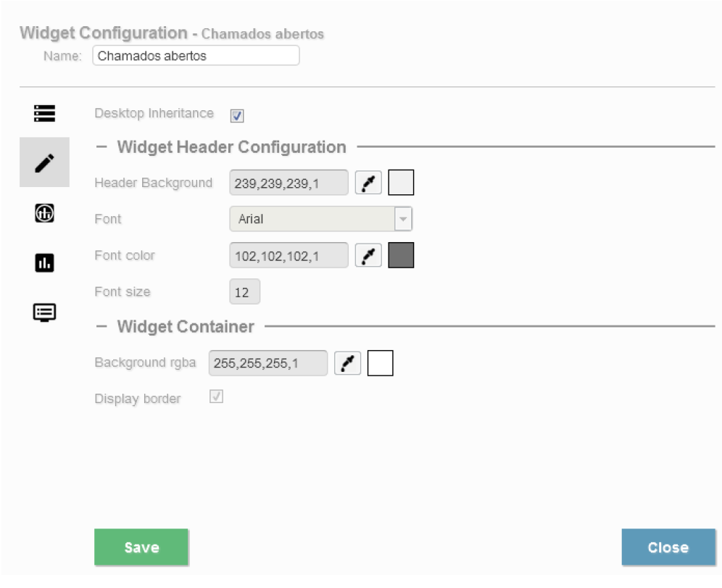Click the Header Background color swatch
Screen dimensions: 722x588
coord(401,183)
